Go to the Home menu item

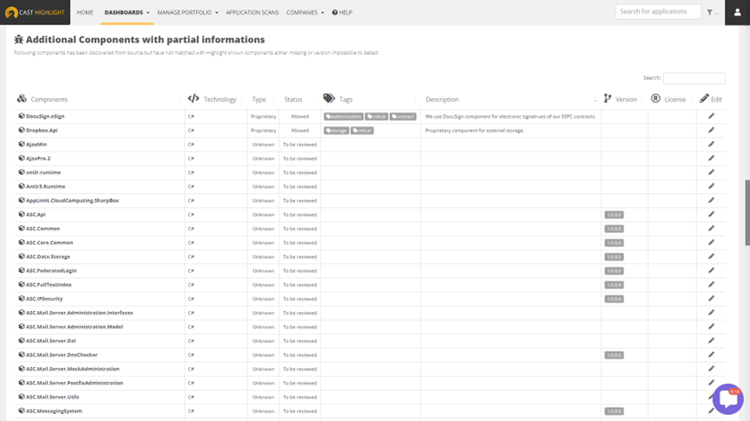point(85,13)
